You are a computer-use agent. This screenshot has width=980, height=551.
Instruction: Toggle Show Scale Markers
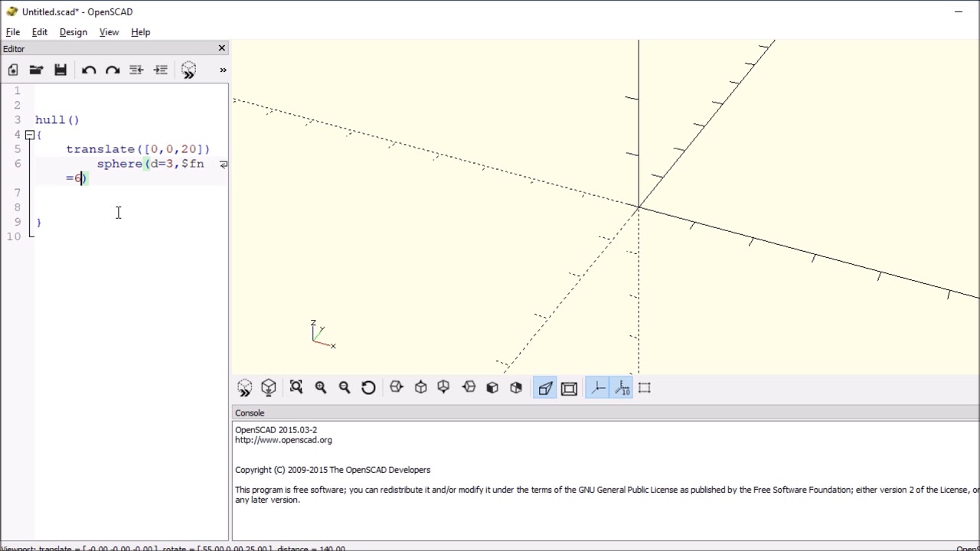[622, 388]
